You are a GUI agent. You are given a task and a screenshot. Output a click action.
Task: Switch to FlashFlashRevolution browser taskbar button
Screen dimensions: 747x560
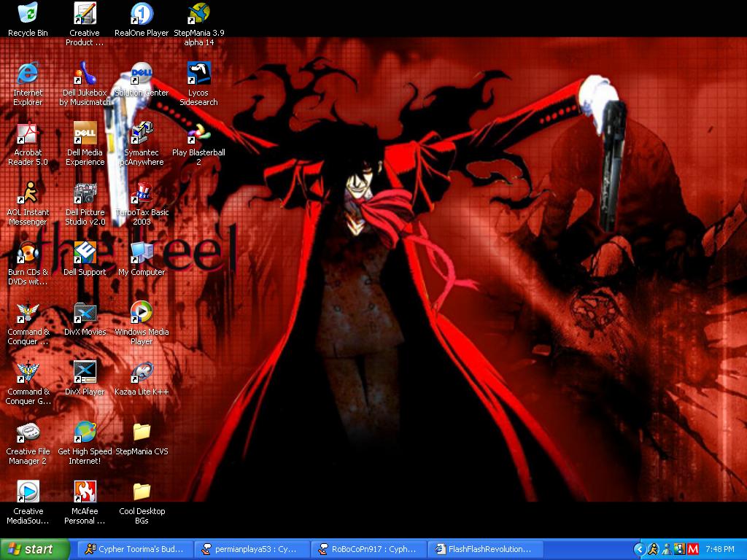point(485,549)
